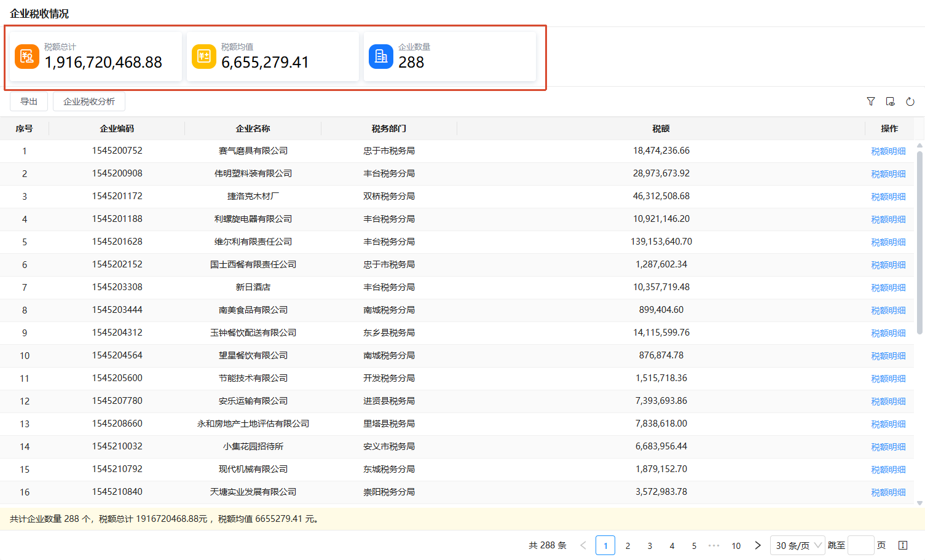Jump to page 10

pos(736,545)
